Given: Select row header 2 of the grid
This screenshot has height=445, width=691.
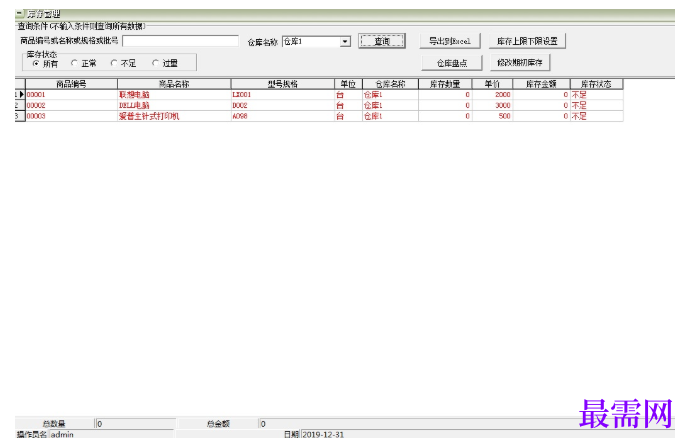Looking at the screenshot, I should 19,105.
